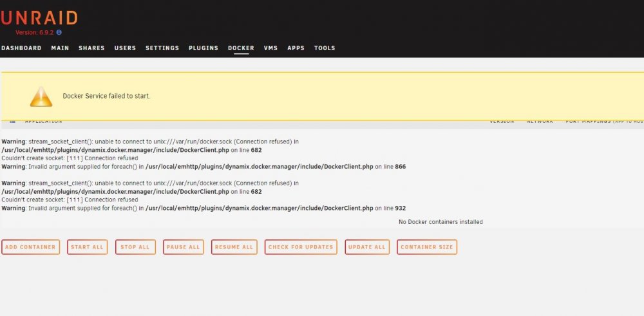The width and height of the screenshot is (644, 316).
Task: Open the Users tab
Action: pyautogui.click(x=126, y=48)
